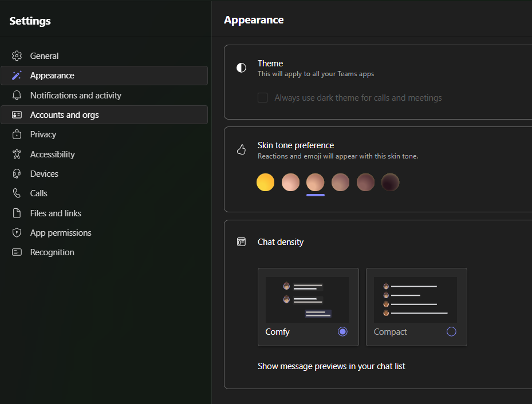Click the Files and links document icon

coord(17,213)
